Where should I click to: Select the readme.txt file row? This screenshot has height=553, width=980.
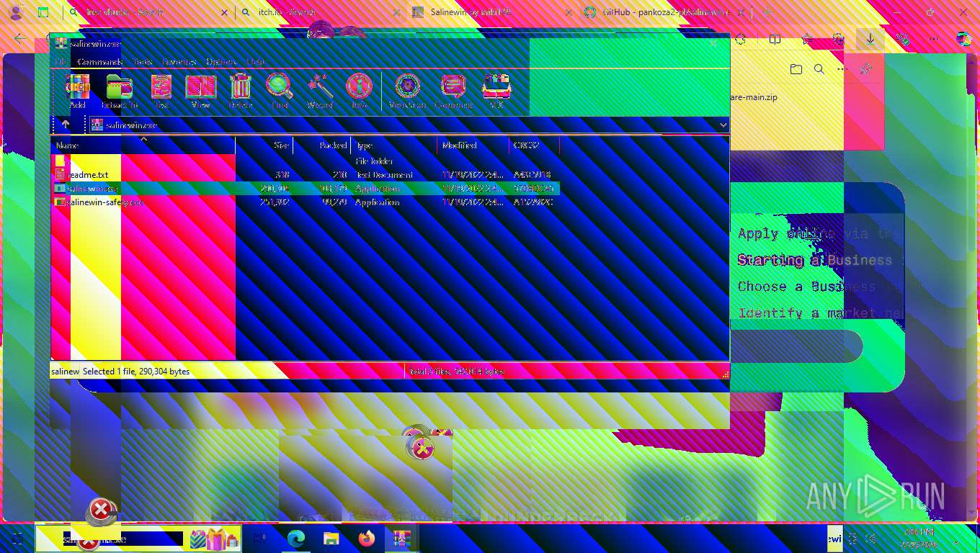[x=306, y=175]
